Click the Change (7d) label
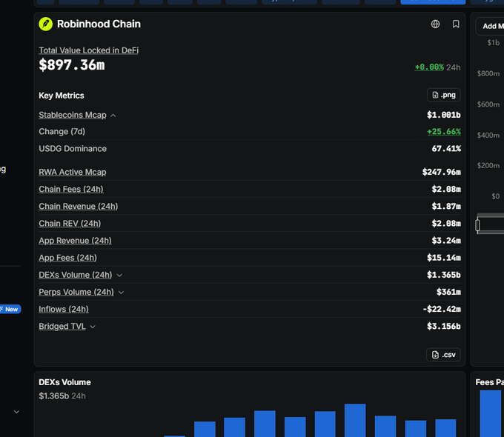This screenshot has width=504, height=437. pos(62,132)
